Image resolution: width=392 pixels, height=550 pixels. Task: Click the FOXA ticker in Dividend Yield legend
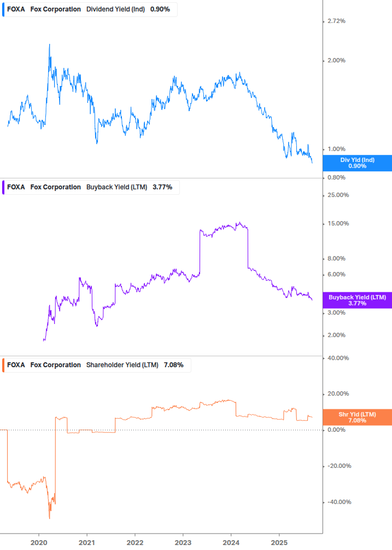pos(16,9)
